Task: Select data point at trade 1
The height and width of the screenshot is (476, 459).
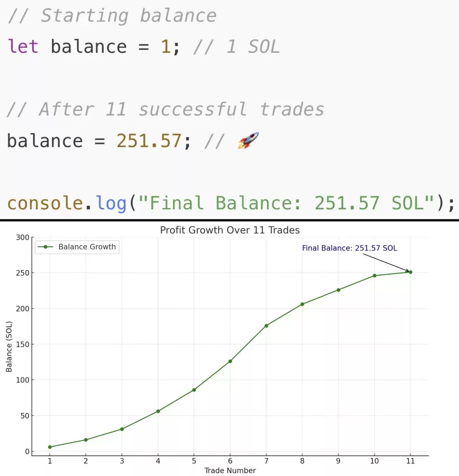Action: pyautogui.click(x=50, y=447)
